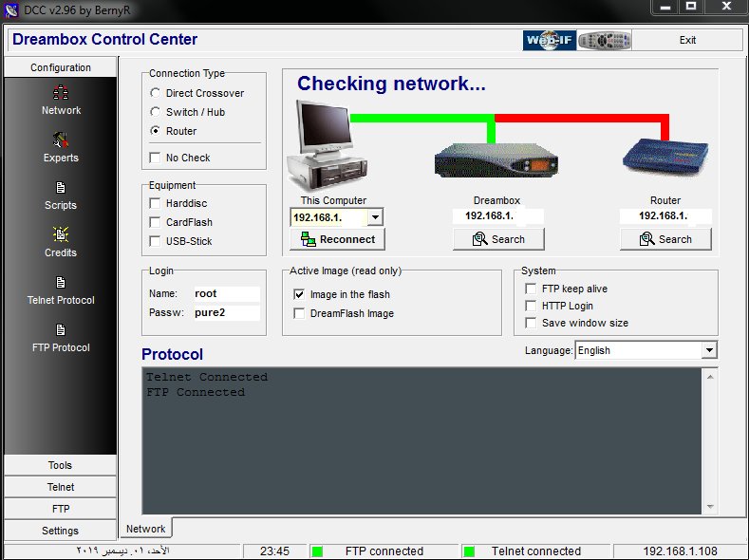Click the DCC app icon in title bar
This screenshot has width=749, height=560.
11,10
